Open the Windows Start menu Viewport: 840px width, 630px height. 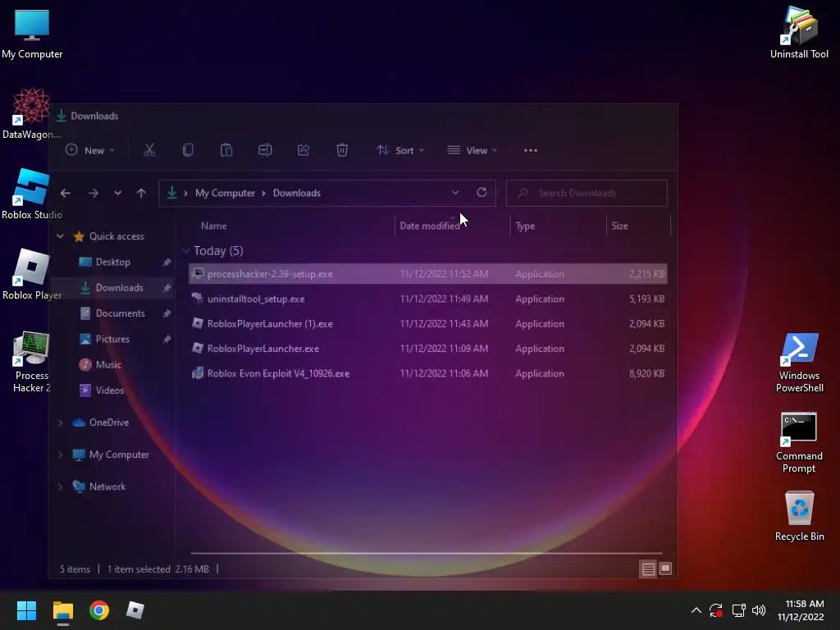[x=26, y=610]
